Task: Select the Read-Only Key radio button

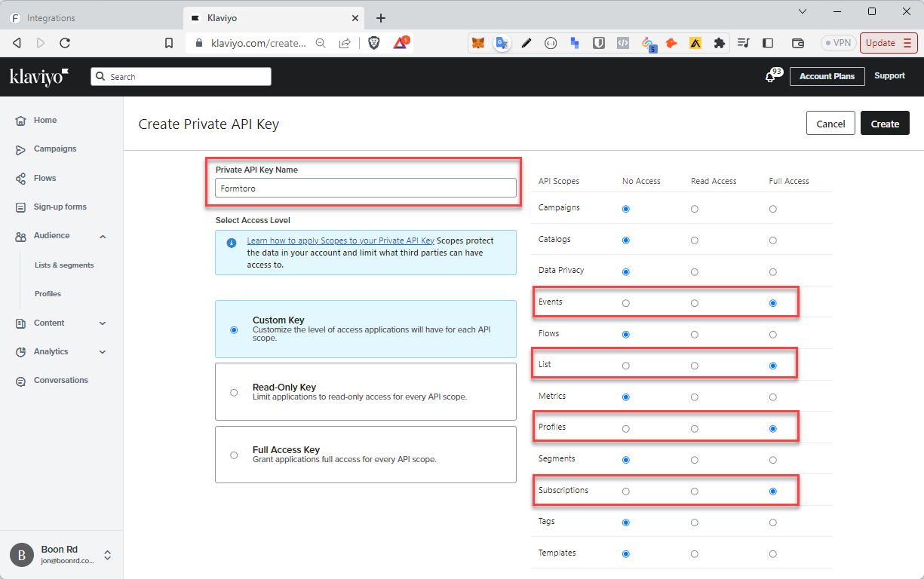Action: [x=234, y=392]
